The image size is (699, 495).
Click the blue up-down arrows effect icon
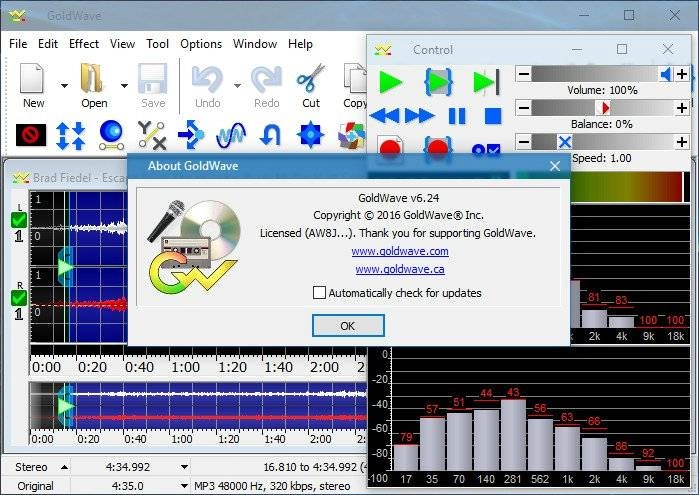click(70, 136)
